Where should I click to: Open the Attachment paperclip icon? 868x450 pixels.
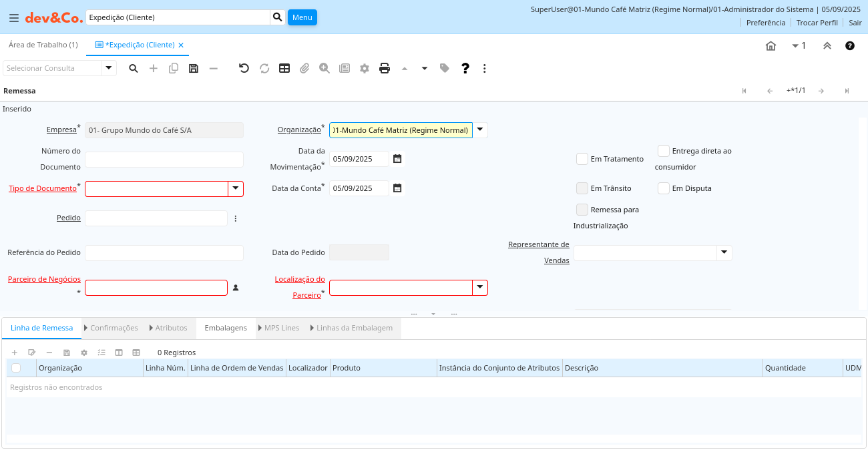[304, 68]
